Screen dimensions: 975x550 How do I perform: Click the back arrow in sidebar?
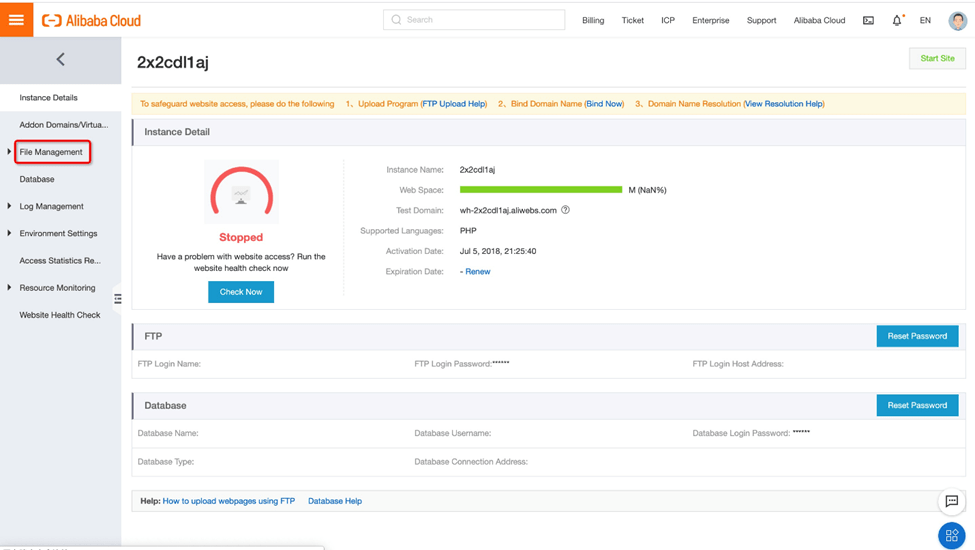point(60,60)
